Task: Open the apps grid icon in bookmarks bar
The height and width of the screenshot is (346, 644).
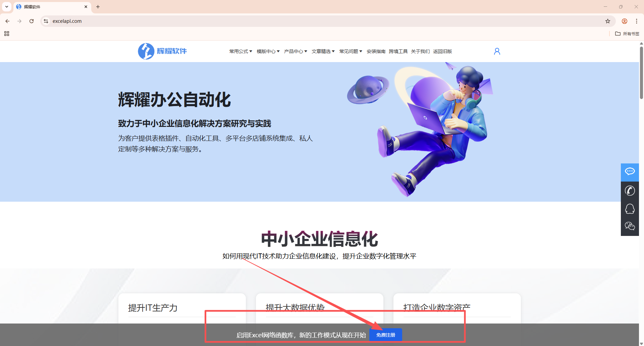Action: tap(7, 34)
